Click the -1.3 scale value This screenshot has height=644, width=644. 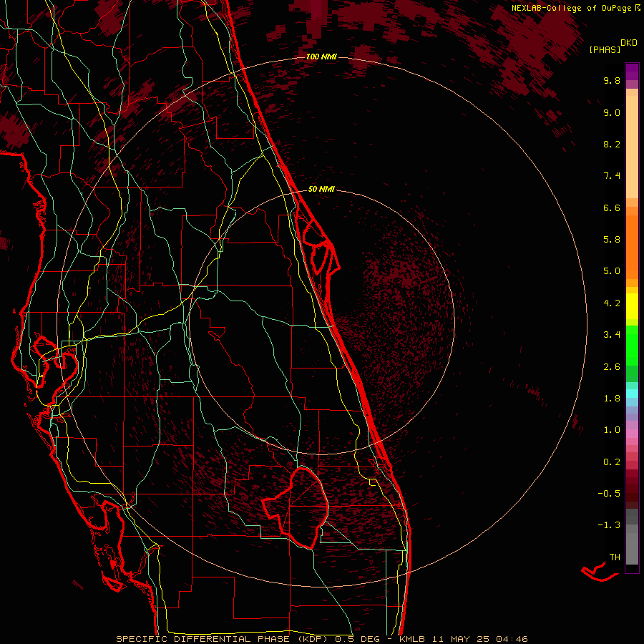[x=609, y=525]
